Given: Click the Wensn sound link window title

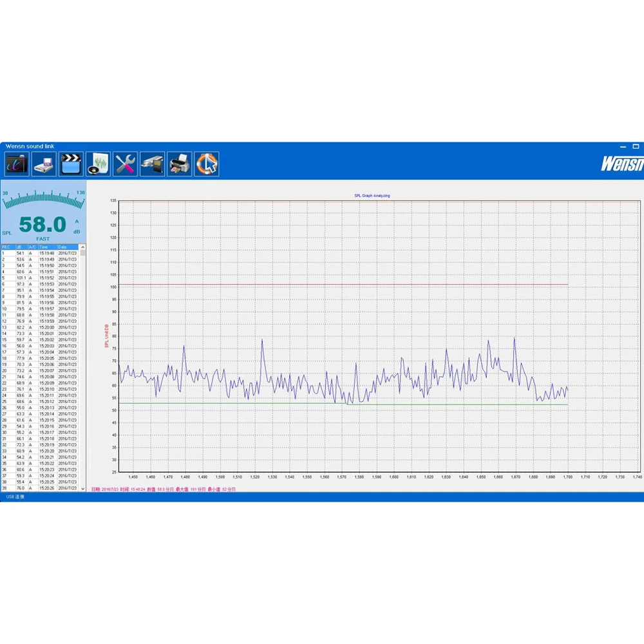Looking at the screenshot, I should [x=30, y=146].
